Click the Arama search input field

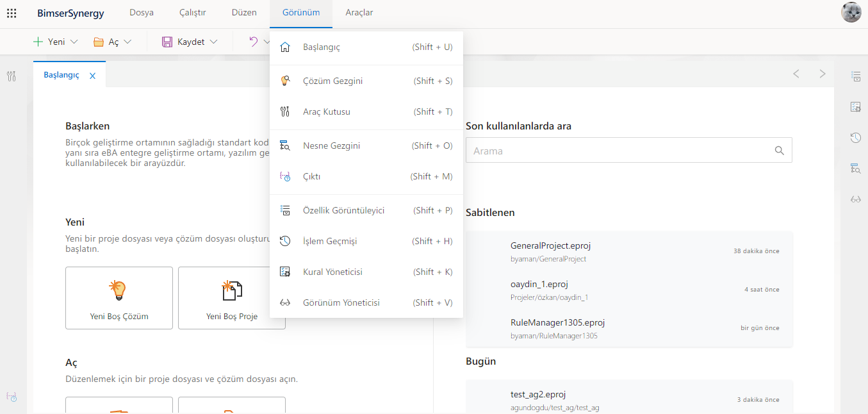tap(618, 151)
